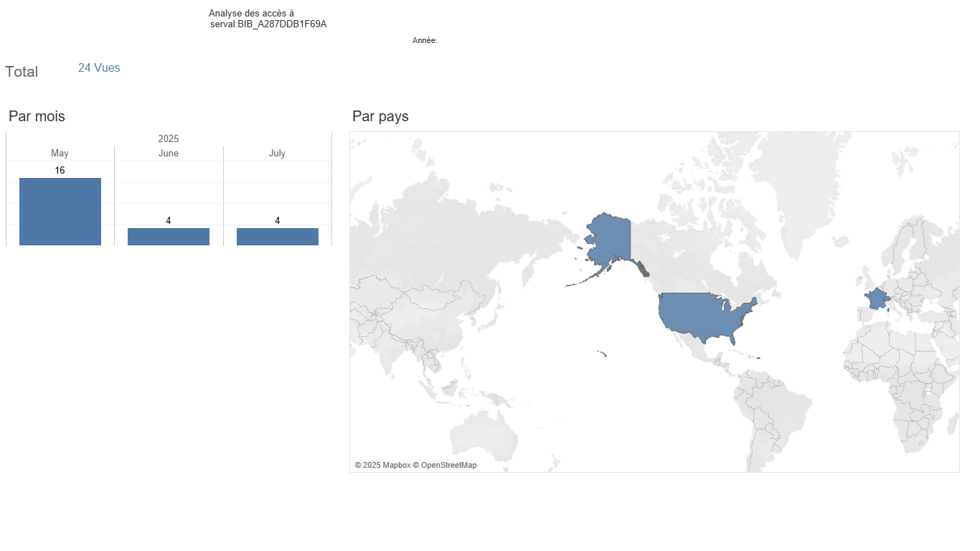Viewport: 980px width, 551px height.
Task: Select the May column header
Action: [x=60, y=154]
